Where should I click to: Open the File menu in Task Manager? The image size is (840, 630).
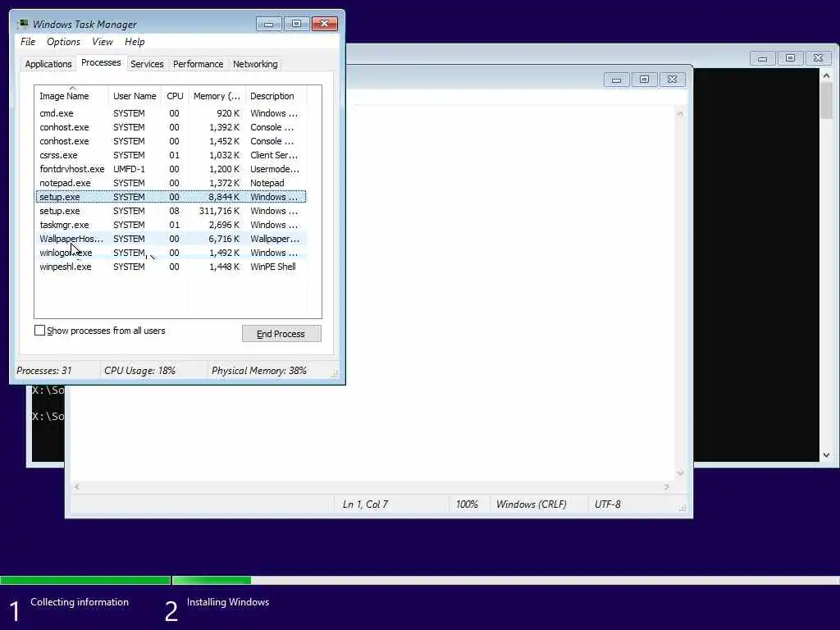(28, 42)
